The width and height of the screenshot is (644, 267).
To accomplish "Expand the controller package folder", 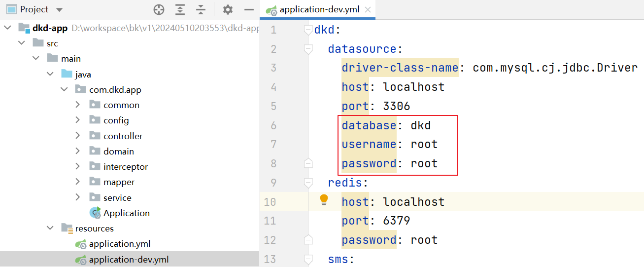I will (78, 136).
